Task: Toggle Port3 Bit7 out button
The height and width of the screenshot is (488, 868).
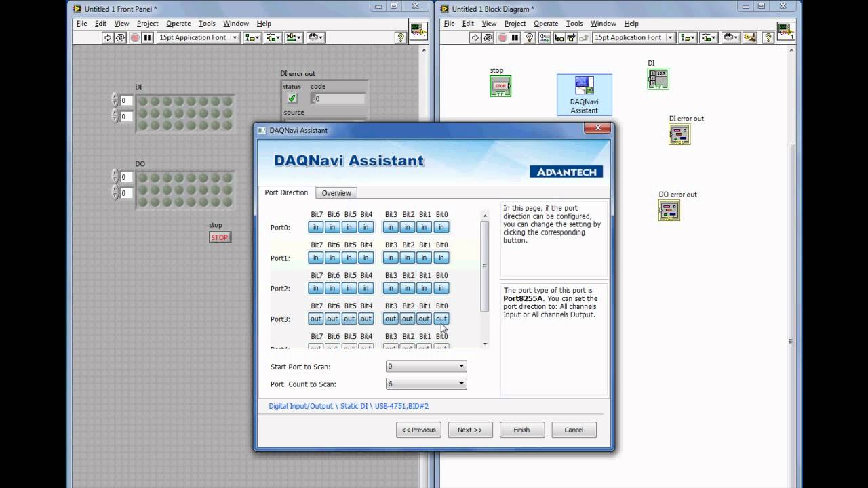Action: (315, 319)
